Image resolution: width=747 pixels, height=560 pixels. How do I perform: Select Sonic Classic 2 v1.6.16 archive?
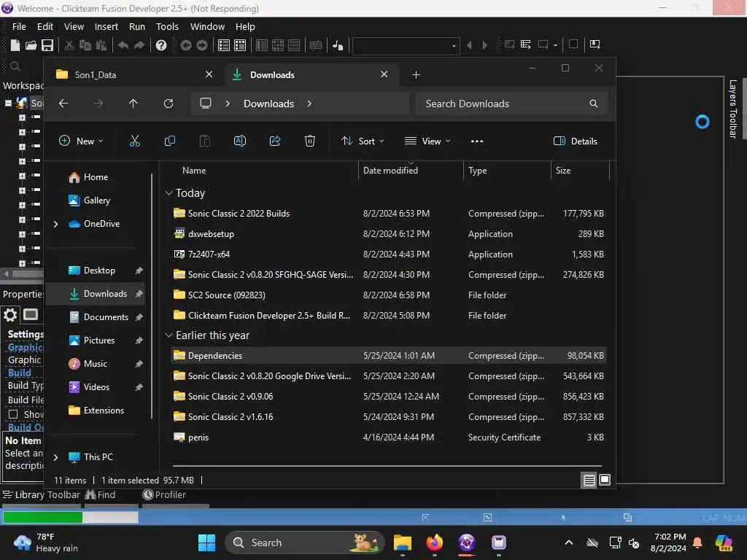pos(388,416)
